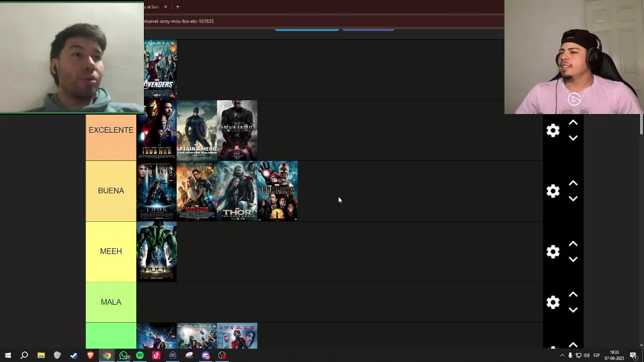Close the current browser tab
This screenshot has width=644, height=362.
click(x=166, y=7)
